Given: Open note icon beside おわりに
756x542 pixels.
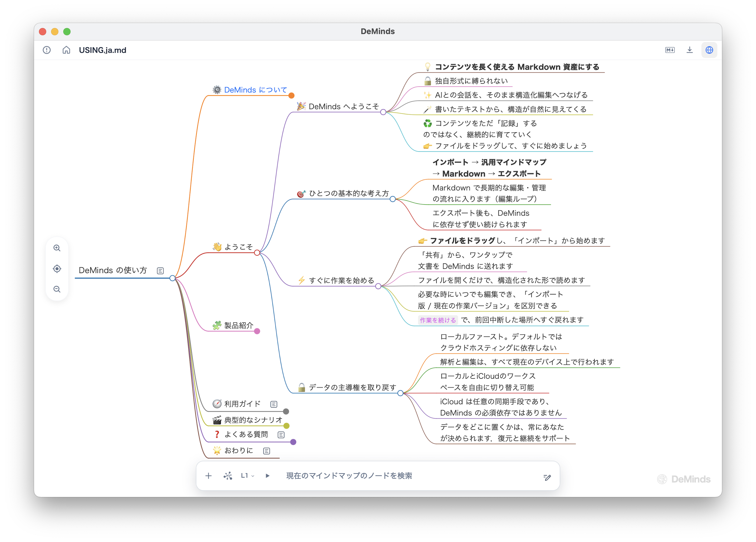Looking at the screenshot, I should click(x=266, y=451).
